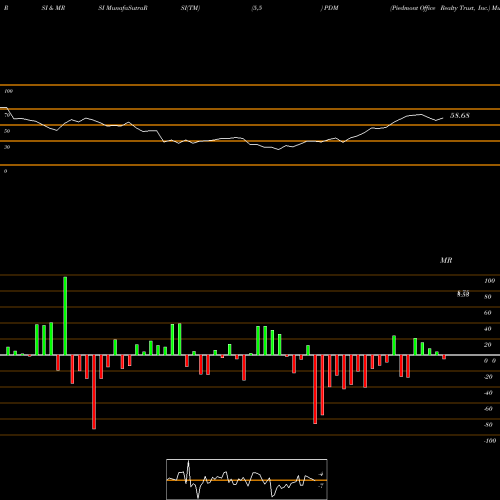The width and height of the screenshot is (500, 500).
Task: Click the ') PDM' ticker label
Action: tap(330, 8)
